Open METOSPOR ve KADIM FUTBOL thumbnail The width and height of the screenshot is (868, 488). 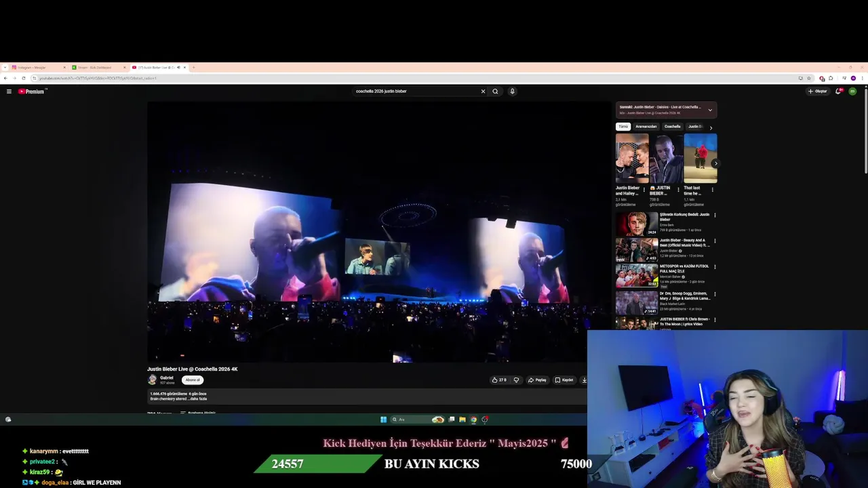[x=637, y=276]
